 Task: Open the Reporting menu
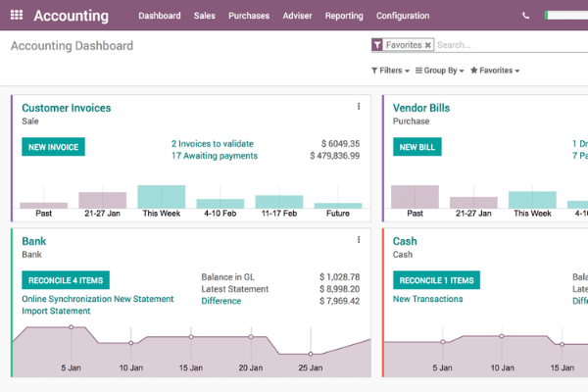(x=344, y=16)
